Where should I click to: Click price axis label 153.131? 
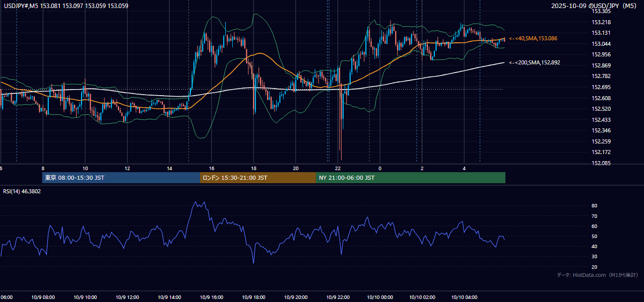tap(601, 33)
